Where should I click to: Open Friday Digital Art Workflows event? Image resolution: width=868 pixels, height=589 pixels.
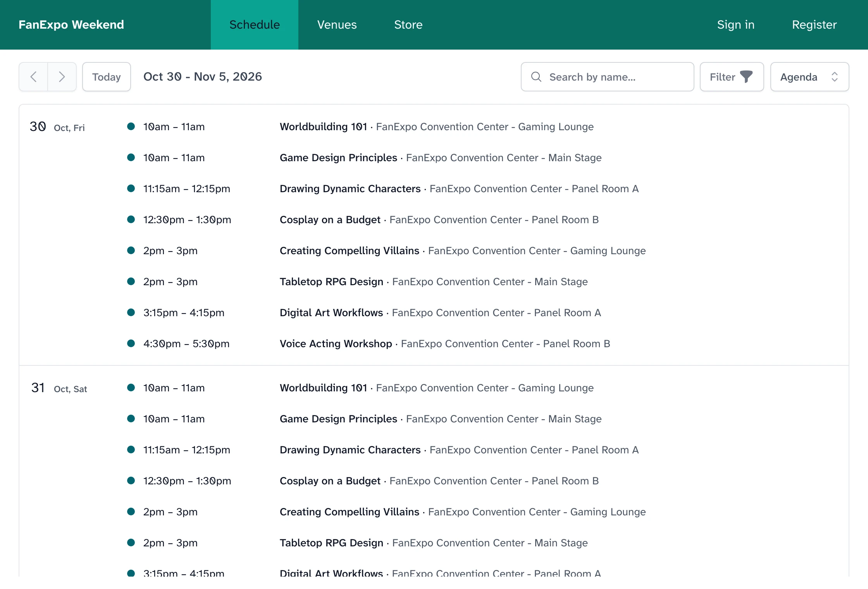click(331, 313)
